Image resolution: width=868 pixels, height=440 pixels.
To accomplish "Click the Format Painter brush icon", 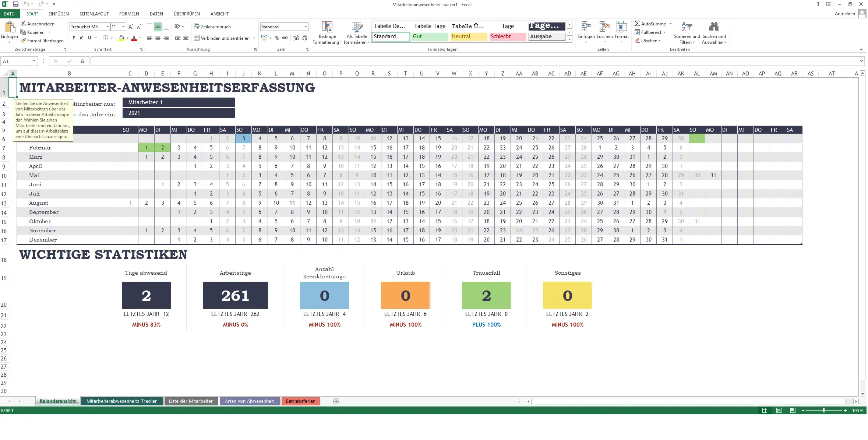I will (x=24, y=41).
